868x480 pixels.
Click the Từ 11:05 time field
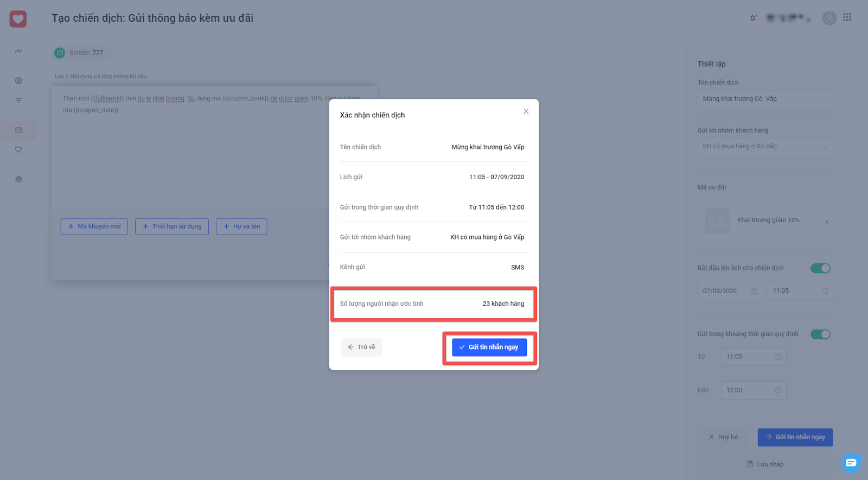tap(754, 357)
